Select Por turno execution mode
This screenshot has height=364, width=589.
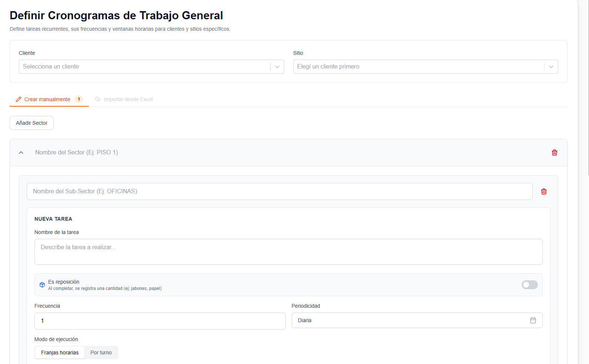101,353
